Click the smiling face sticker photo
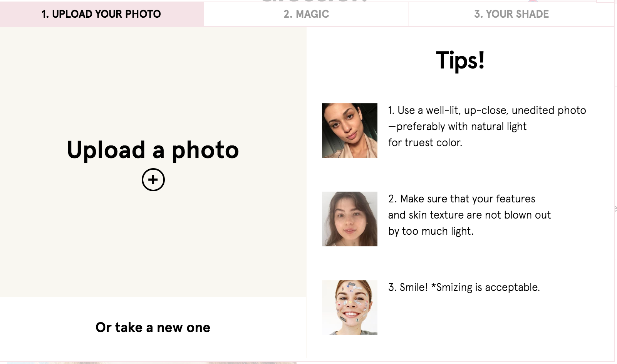The width and height of the screenshot is (617, 364). tap(349, 307)
